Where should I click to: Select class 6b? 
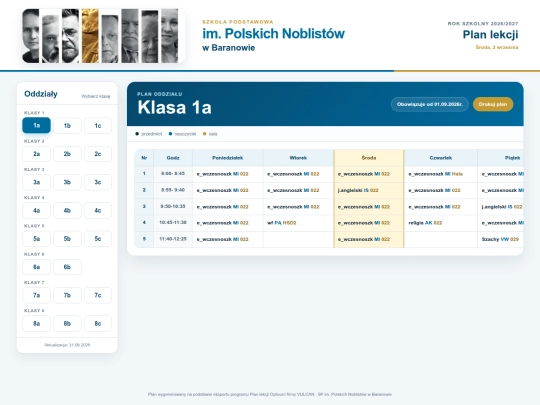pyautogui.click(x=67, y=267)
